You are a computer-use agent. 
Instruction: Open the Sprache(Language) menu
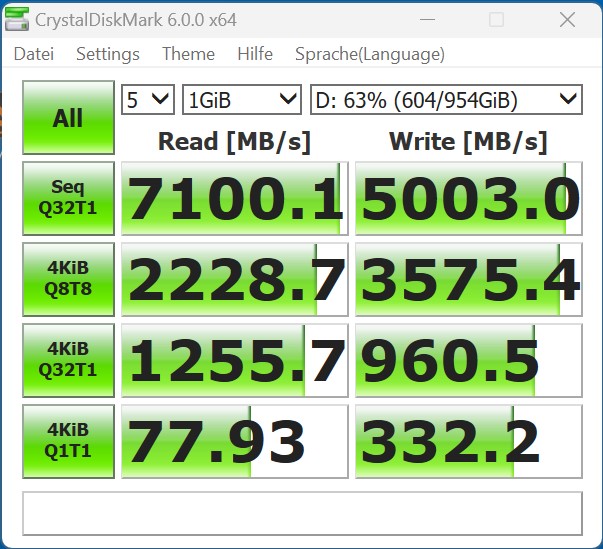click(x=370, y=54)
